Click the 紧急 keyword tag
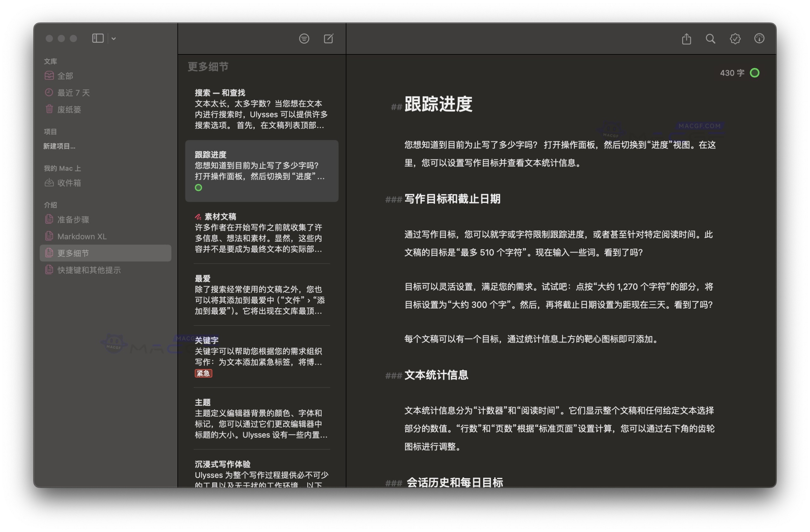This screenshot has width=810, height=532. (x=203, y=373)
